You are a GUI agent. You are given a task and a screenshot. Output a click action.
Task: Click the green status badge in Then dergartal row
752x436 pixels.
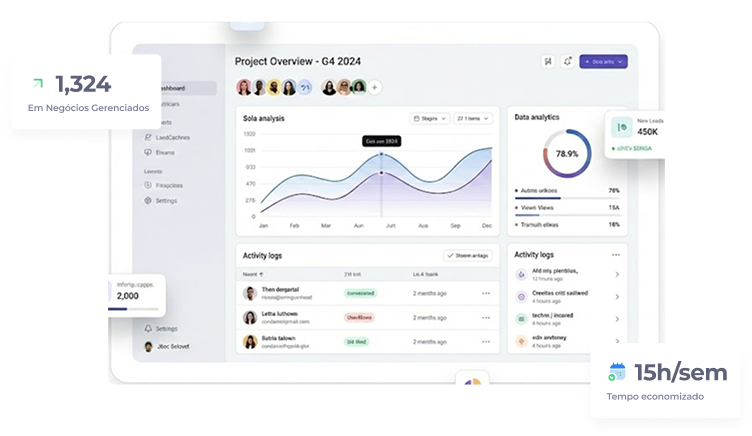(x=361, y=293)
